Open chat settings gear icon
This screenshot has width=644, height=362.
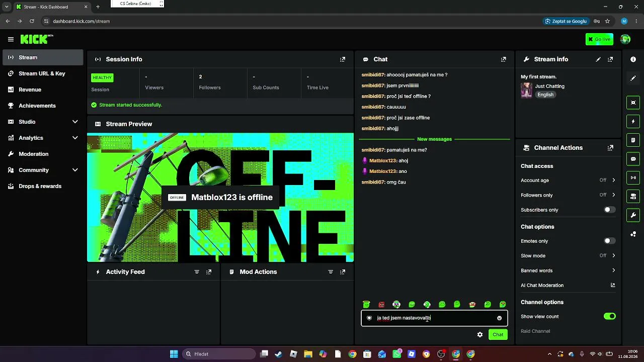point(480,334)
